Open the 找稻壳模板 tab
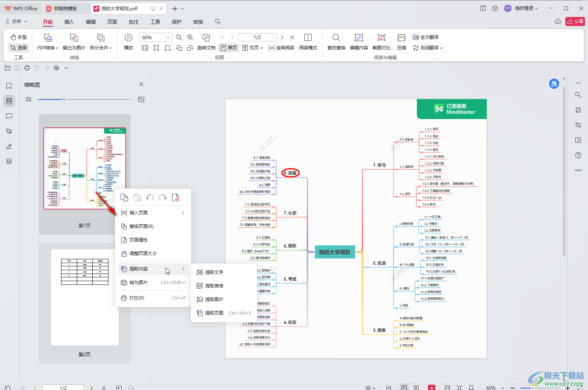588x390 pixels. point(66,8)
